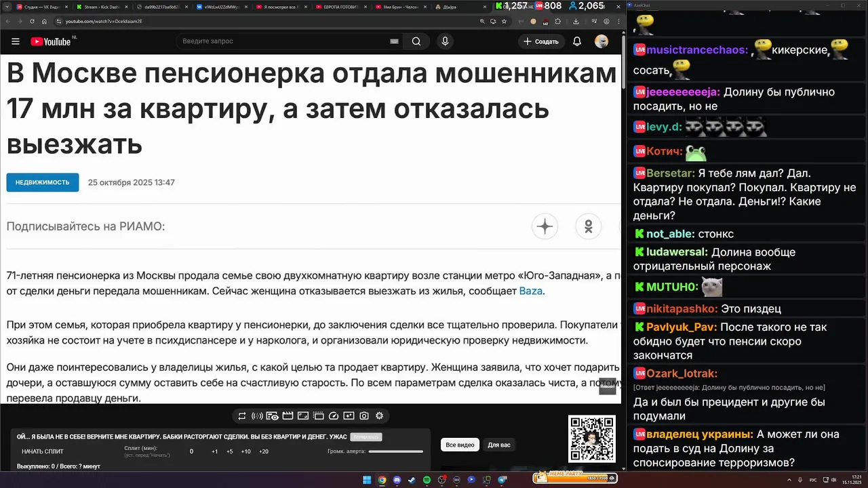Start voice search with the microphone
The width and height of the screenshot is (868, 488).
point(445,41)
